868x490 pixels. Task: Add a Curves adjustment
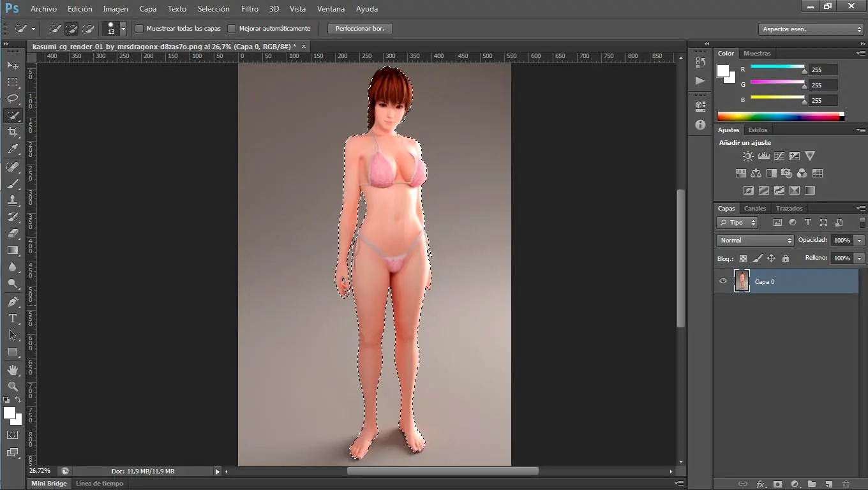tap(779, 156)
